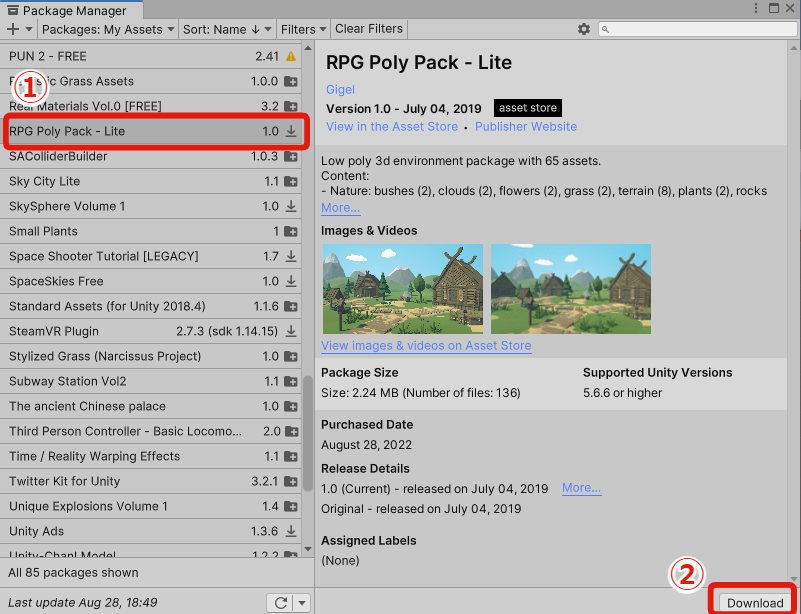Image resolution: width=801 pixels, height=614 pixels.
Task: Open the Filters dropdown
Action: [303, 29]
